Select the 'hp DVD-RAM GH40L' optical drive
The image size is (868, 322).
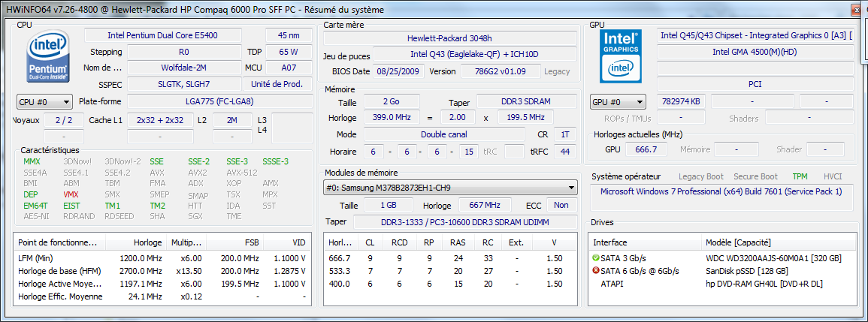pos(721,284)
